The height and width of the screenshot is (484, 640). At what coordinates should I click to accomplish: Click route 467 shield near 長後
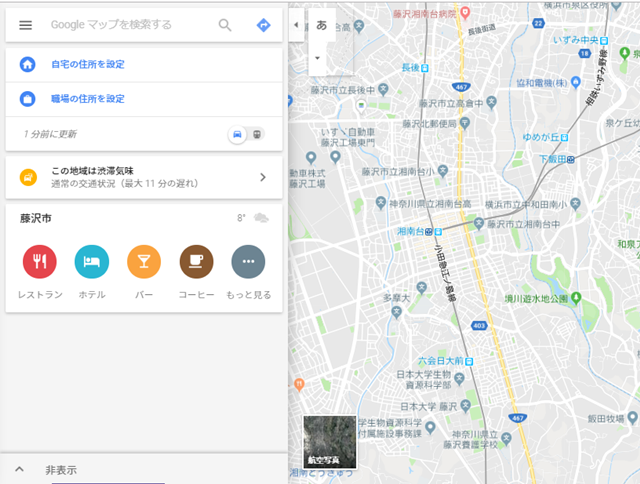461,87
